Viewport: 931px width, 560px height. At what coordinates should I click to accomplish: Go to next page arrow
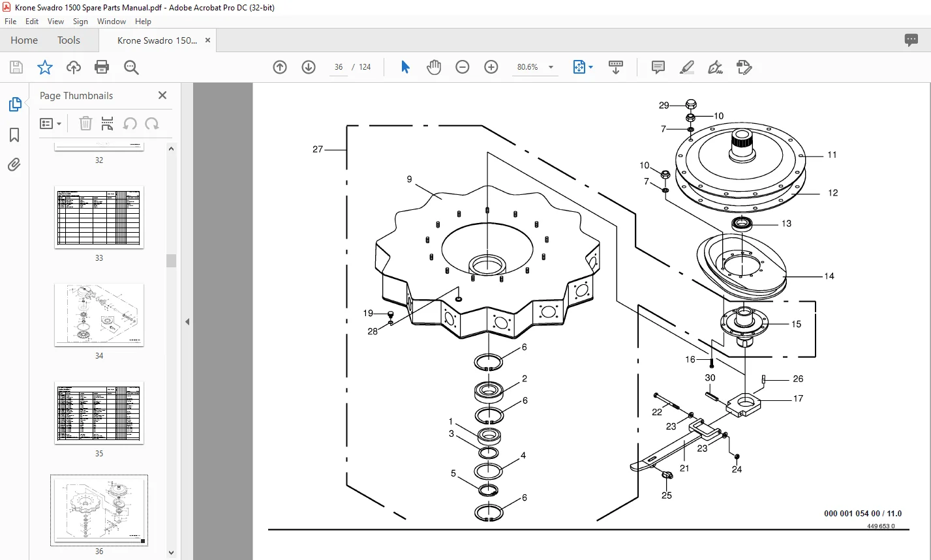pyautogui.click(x=309, y=67)
